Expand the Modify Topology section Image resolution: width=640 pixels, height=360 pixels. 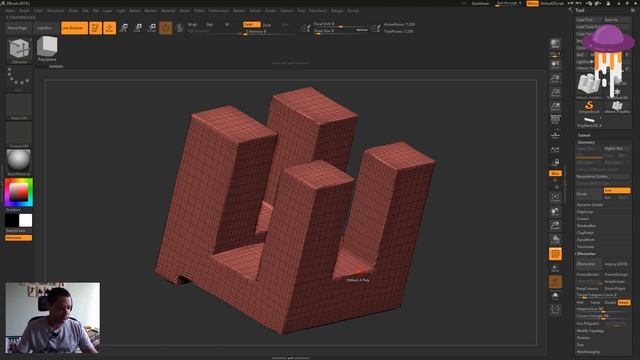click(x=590, y=331)
